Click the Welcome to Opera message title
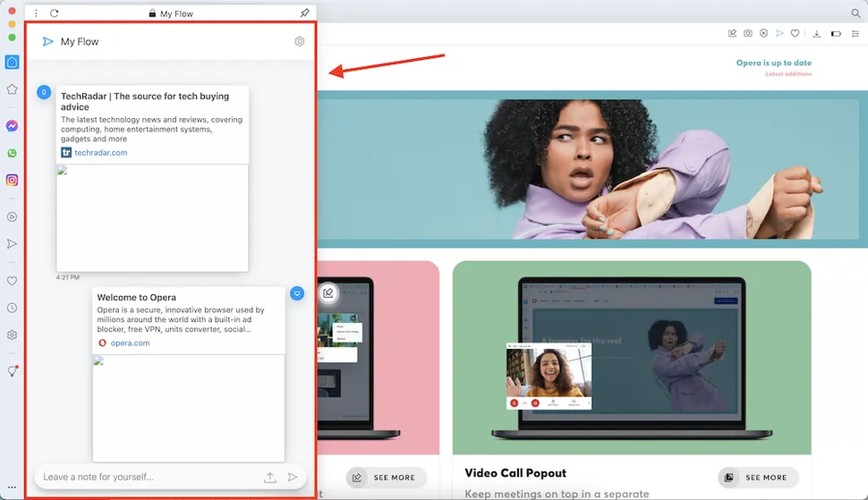The height and width of the screenshot is (500, 868). pos(136,298)
